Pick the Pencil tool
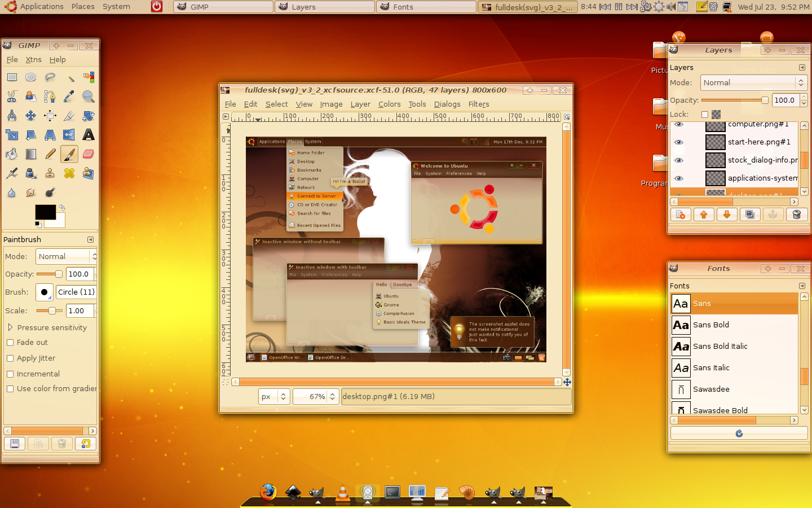The width and height of the screenshot is (812, 508). tap(50, 154)
